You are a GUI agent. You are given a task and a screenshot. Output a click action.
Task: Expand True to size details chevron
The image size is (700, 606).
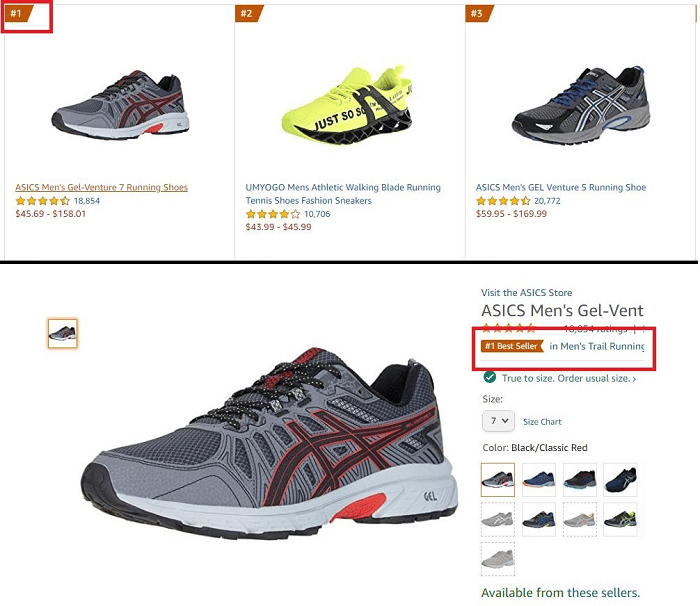point(634,379)
